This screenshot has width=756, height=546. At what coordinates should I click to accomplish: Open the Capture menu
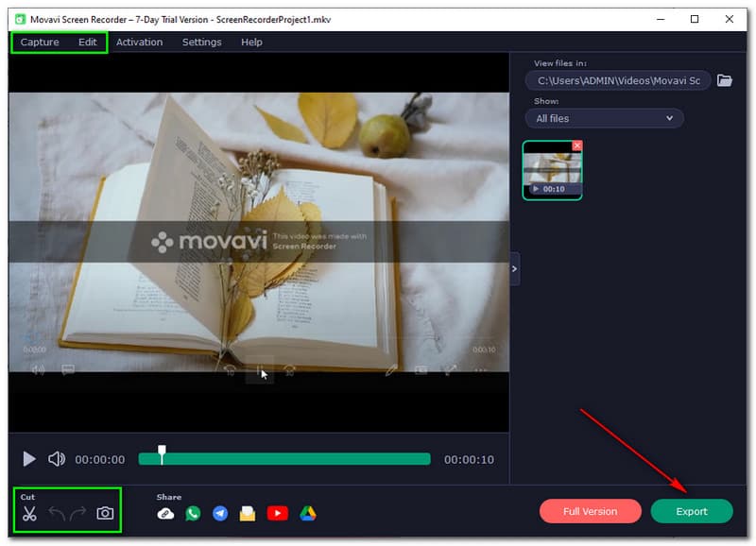click(x=40, y=42)
